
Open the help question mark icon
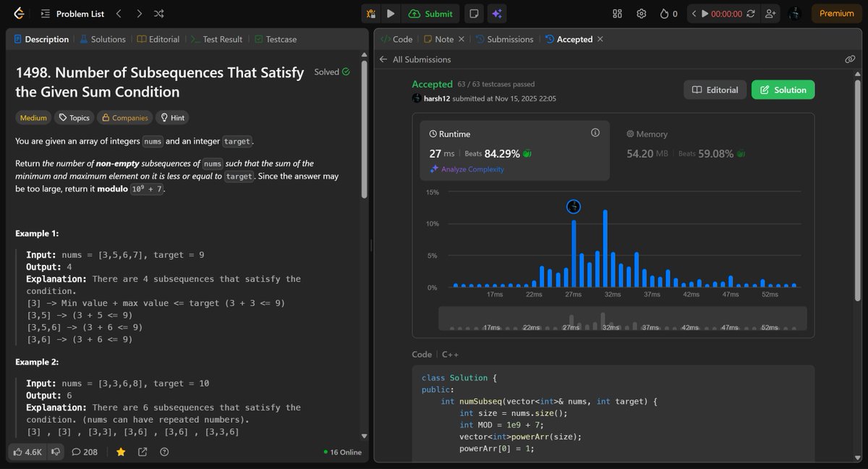(164, 452)
